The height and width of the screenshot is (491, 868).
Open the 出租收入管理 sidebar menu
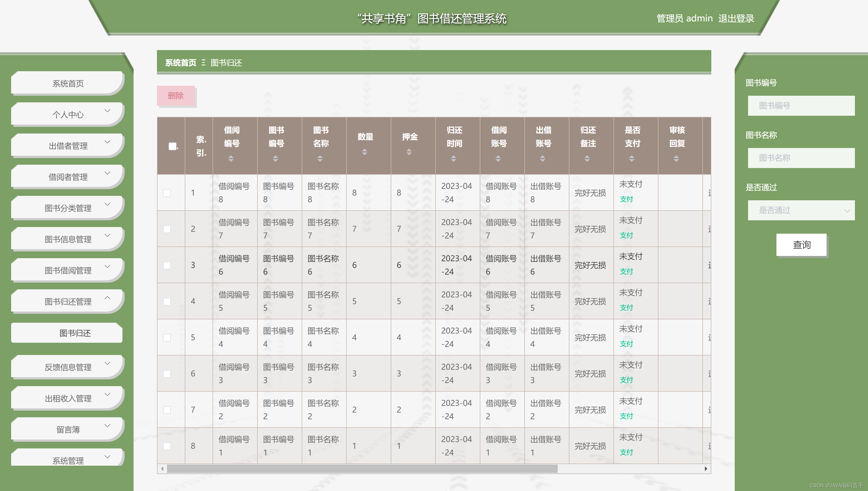67,398
